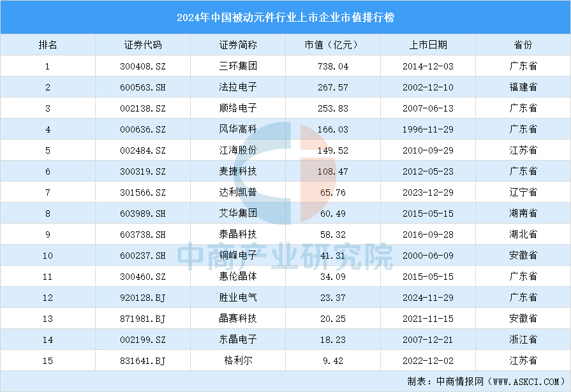Click the listing date "2024-11-29"
This screenshot has width=571, height=392.
(428, 298)
